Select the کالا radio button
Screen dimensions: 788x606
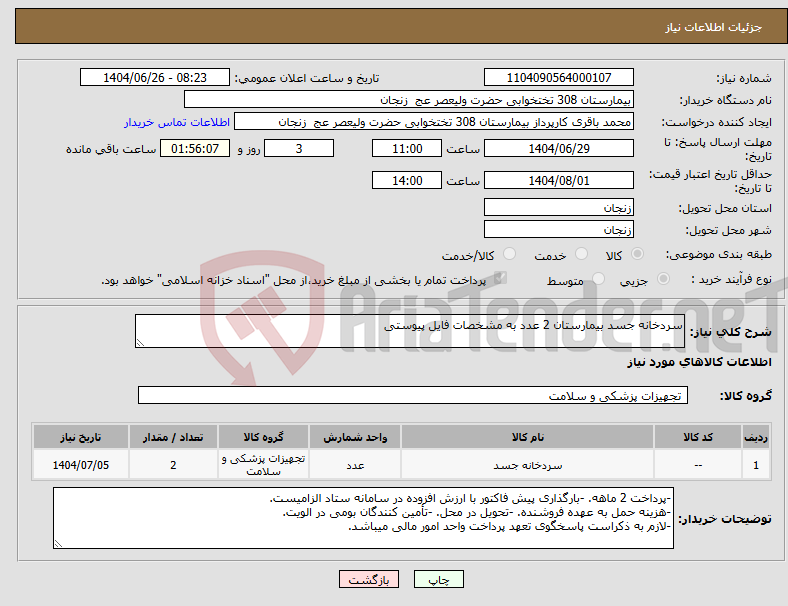tap(637, 254)
